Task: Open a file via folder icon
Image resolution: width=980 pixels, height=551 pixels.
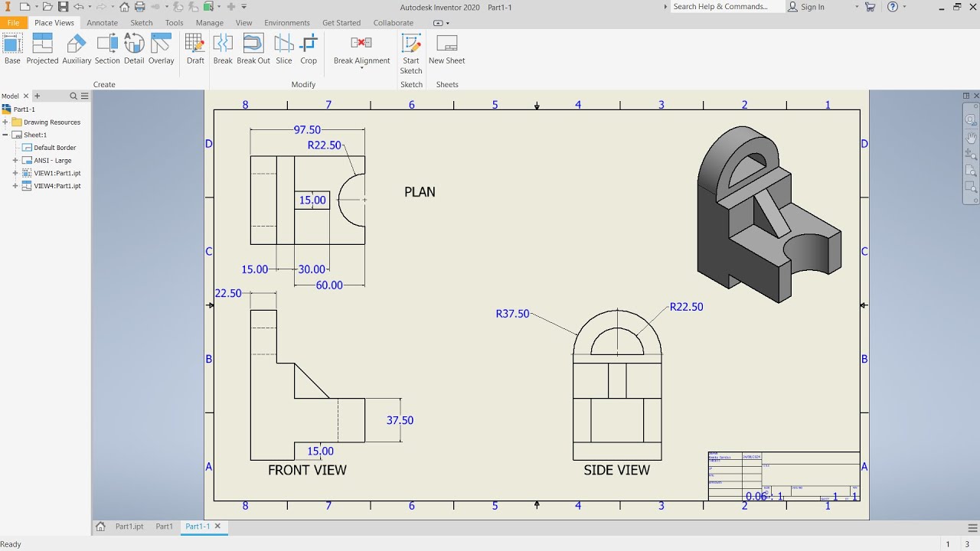Action: click(x=48, y=7)
